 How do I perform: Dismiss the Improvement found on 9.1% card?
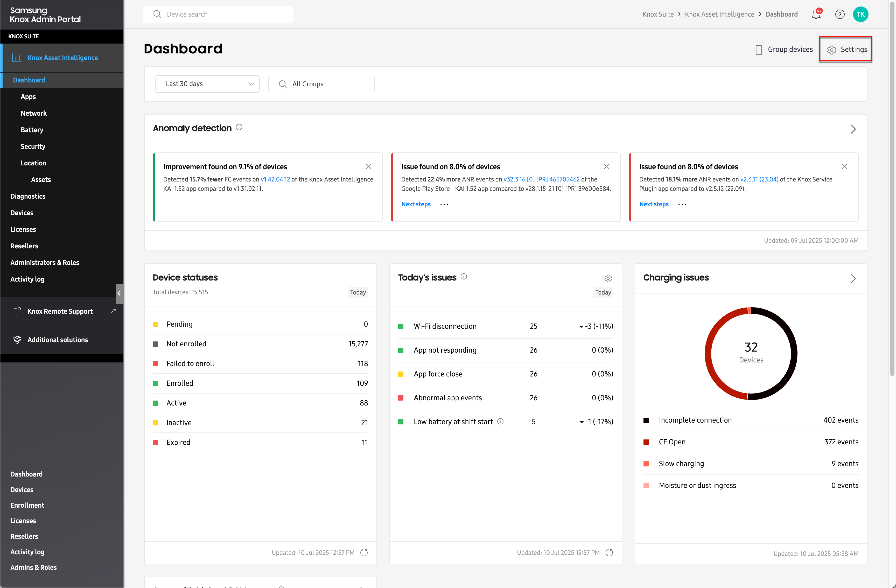(x=369, y=166)
